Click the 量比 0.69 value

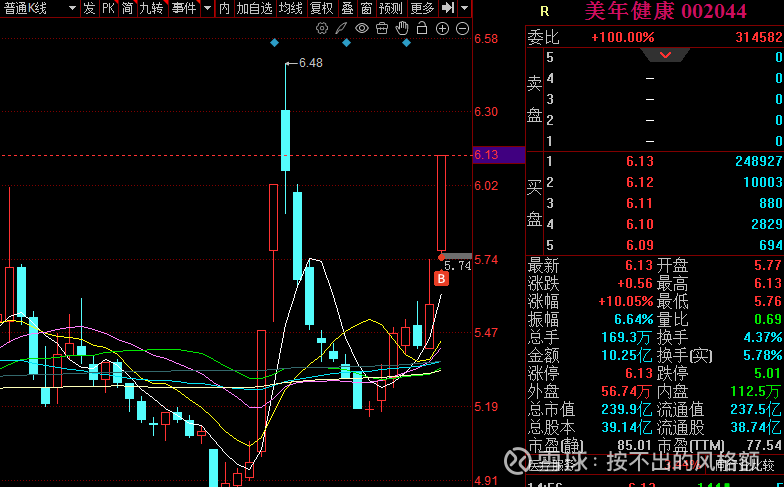[768, 320]
